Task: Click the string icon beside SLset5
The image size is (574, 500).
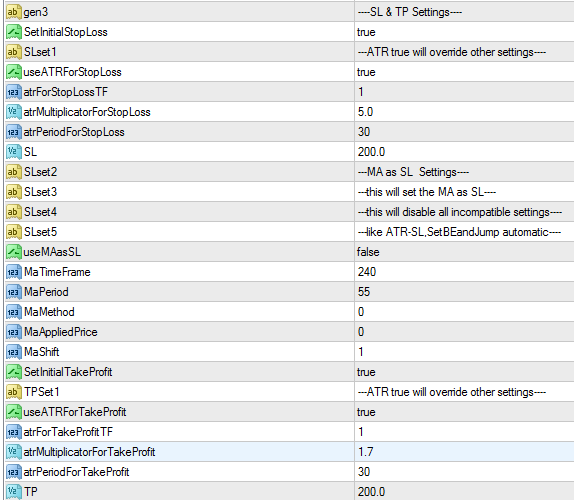Action: click(x=14, y=232)
